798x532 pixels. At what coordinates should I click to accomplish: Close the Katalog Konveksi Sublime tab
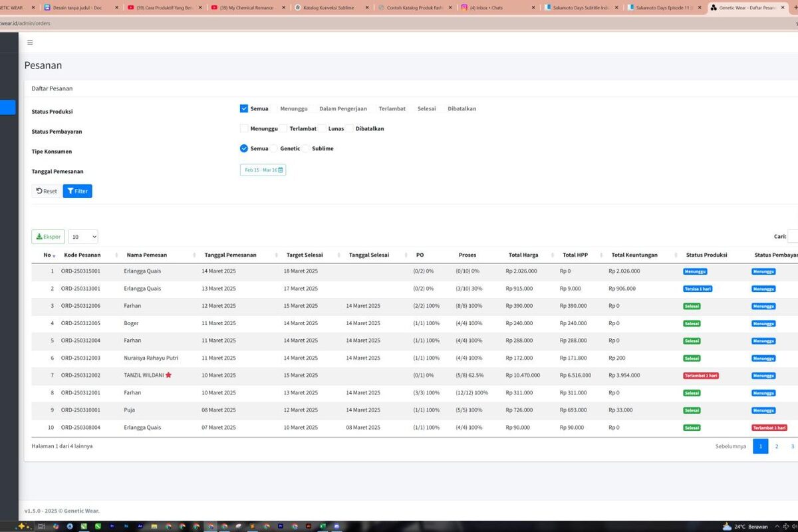click(366, 8)
